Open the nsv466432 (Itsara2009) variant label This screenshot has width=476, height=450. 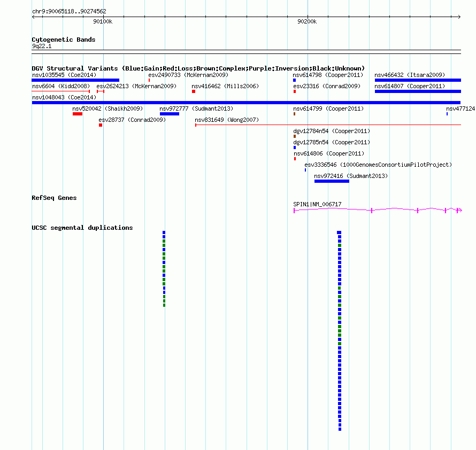point(410,75)
